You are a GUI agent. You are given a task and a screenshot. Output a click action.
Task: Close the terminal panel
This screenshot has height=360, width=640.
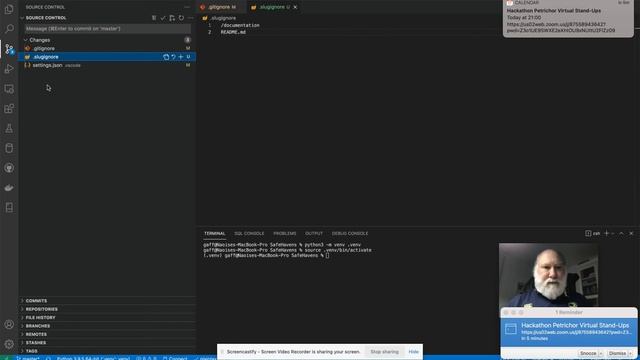(631, 233)
